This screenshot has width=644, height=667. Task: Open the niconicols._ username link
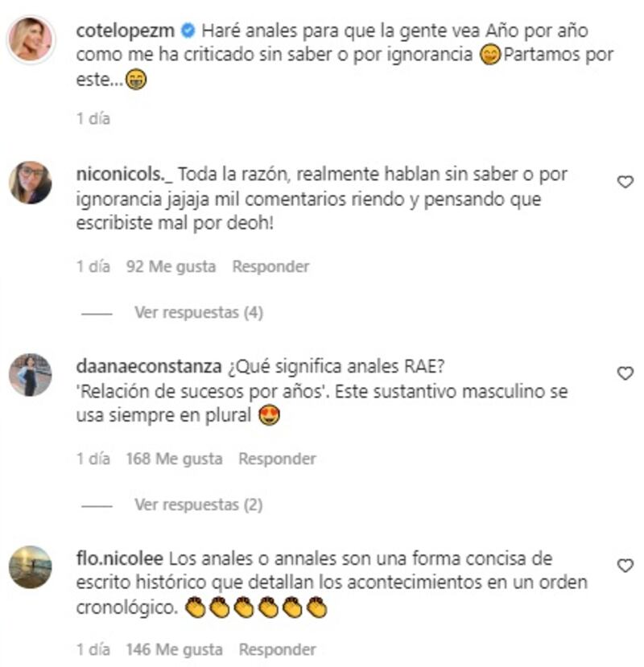click(x=125, y=175)
